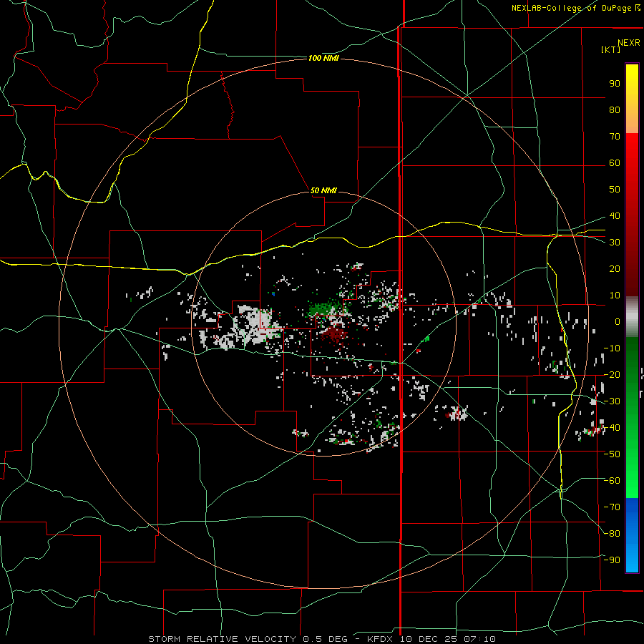Click the KFDX radar site identifier
This screenshot has height=644, width=644.
click(x=379, y=639)
